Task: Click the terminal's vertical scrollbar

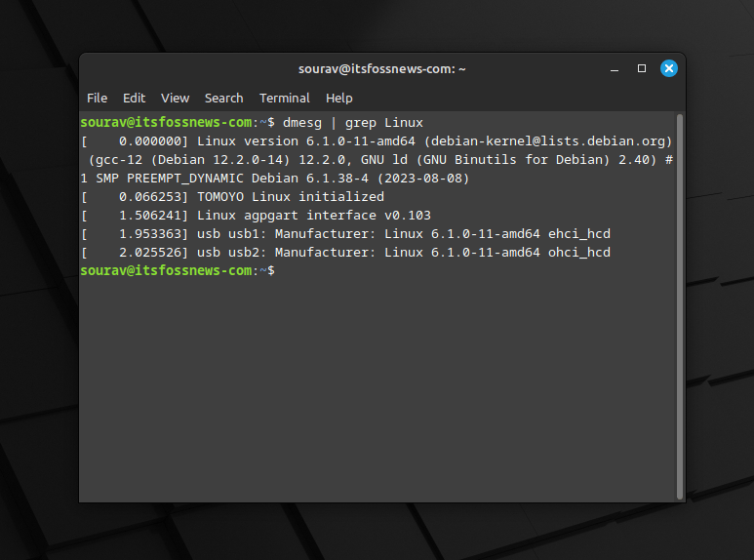Action: (x=679, y=302)
